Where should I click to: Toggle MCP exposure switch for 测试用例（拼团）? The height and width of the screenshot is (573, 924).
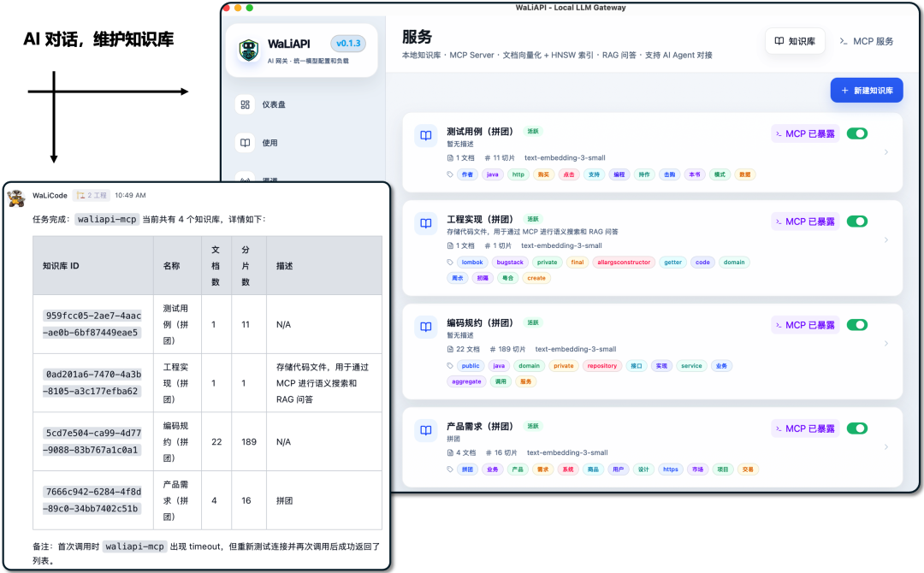(x=856, y=133)
